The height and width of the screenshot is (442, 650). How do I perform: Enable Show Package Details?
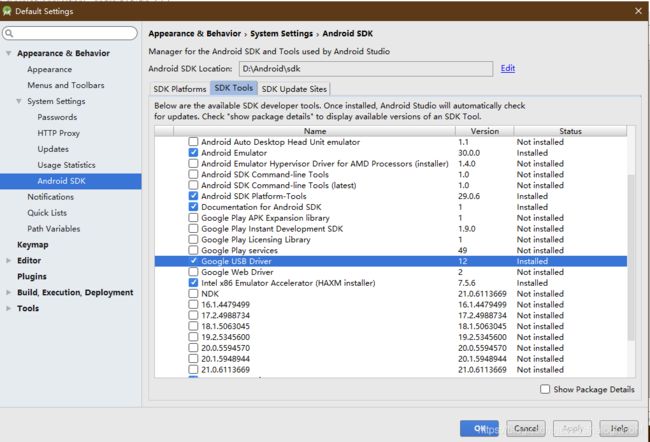click(545, 389)
